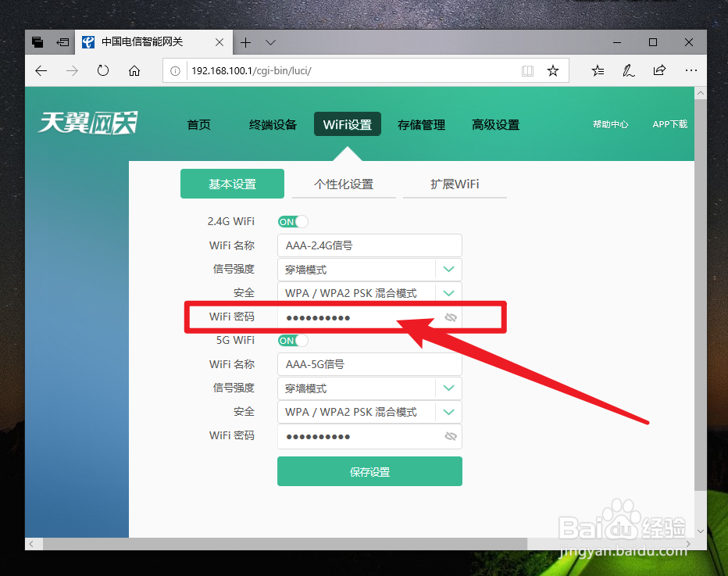Click the 保存设置 save button
The width and height of the screenshot is (728, 576).
(x=369, y=470)
